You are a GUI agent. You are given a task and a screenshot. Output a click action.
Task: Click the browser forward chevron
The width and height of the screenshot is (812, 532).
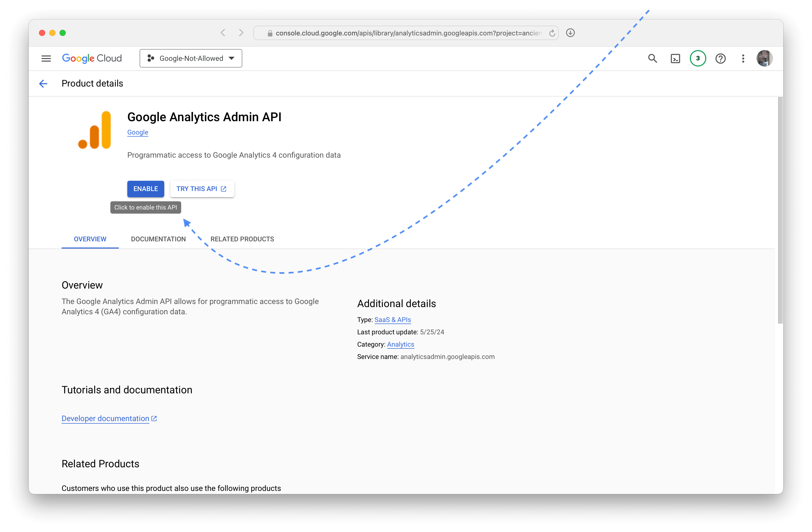coord(241,33)
